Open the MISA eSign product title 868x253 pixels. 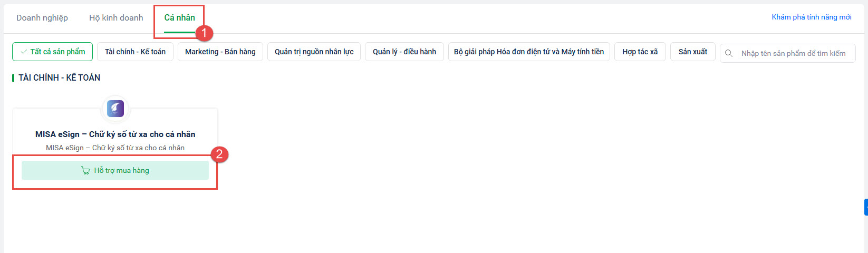[115, 134]
